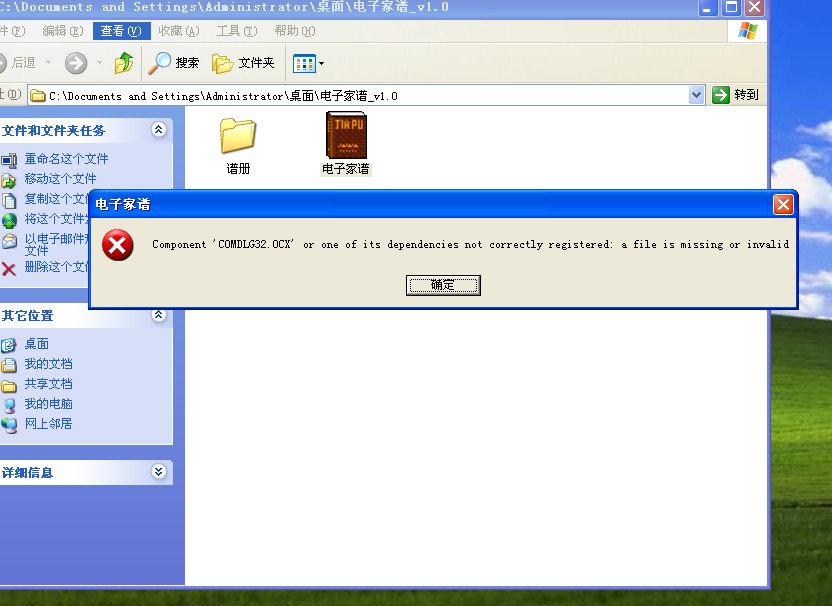Click 重命名这个文件 task link
The width and height of the screenshot is (832, 606).
click(66, 159)
